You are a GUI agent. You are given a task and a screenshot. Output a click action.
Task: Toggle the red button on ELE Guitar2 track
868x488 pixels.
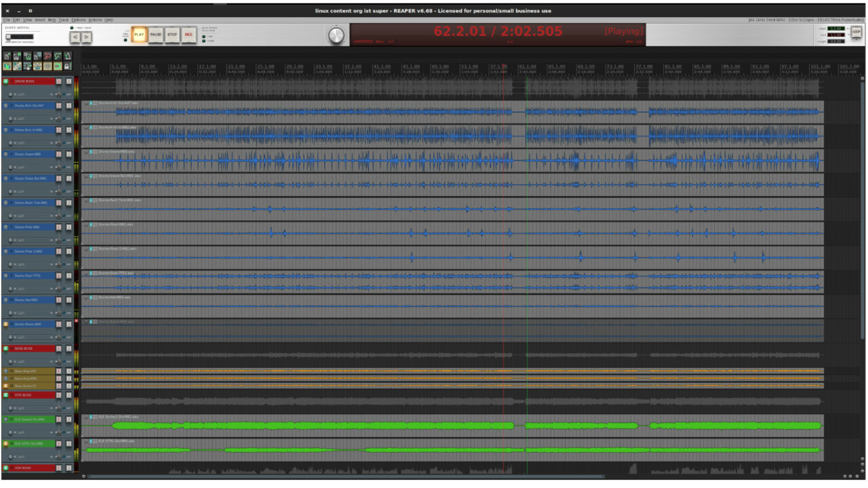pos(59,419)
